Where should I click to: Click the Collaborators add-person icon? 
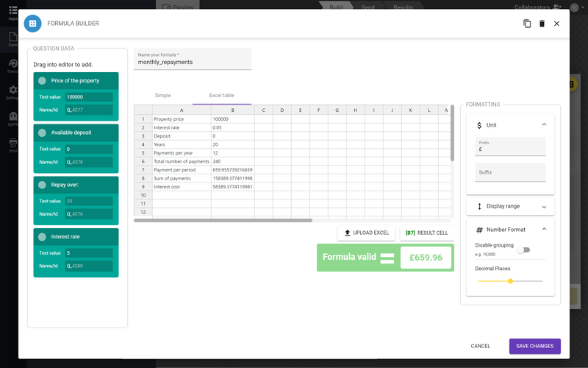(557, 7)
